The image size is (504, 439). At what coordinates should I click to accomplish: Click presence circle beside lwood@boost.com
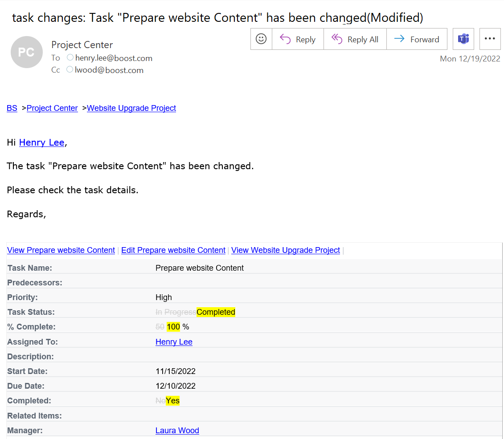click(x=70, y=69)
